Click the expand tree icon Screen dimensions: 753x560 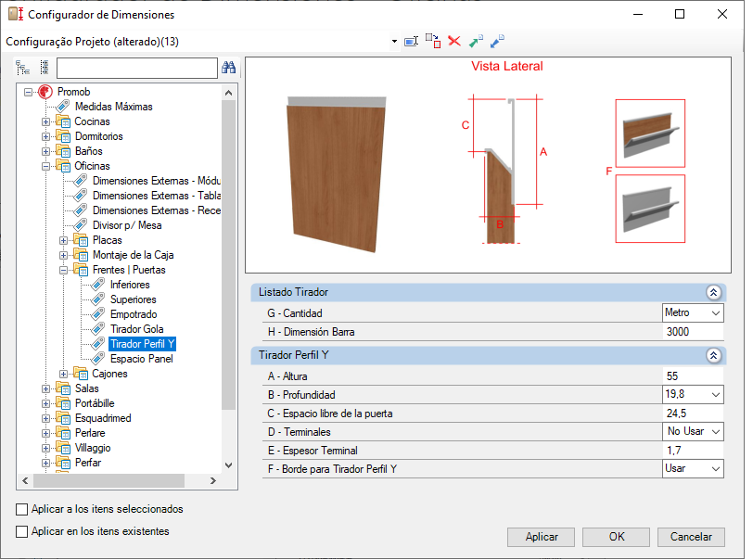coord(22,68)
